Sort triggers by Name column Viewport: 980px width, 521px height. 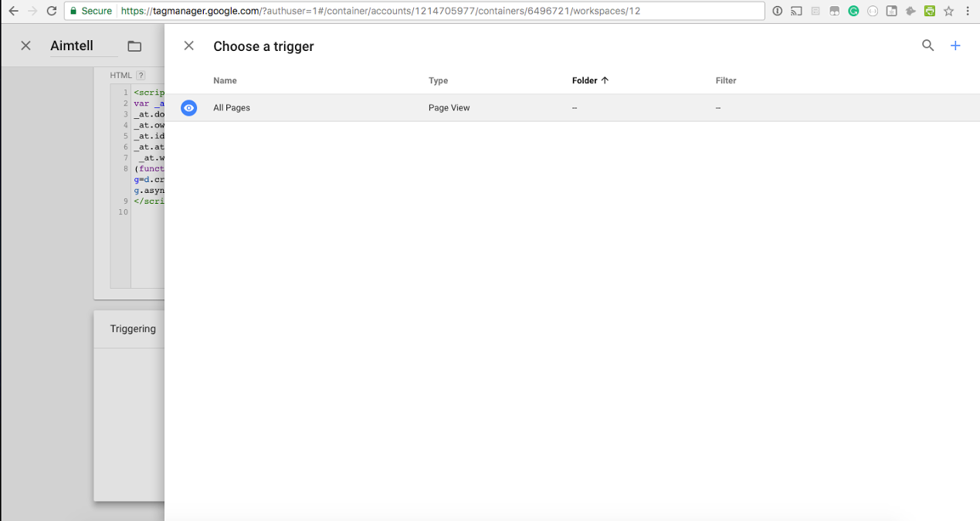tap(225, 80)
